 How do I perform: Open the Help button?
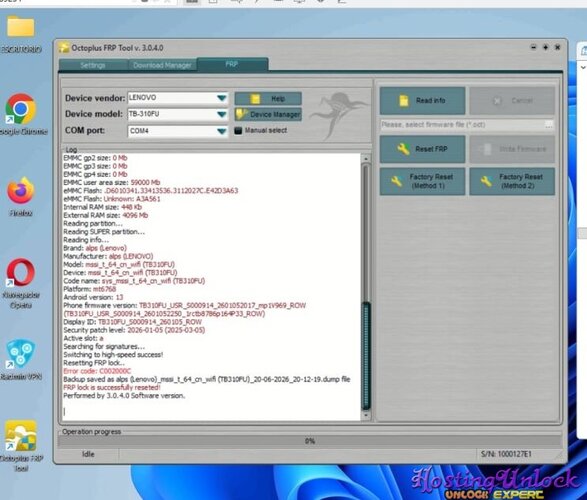coord(268,99)
